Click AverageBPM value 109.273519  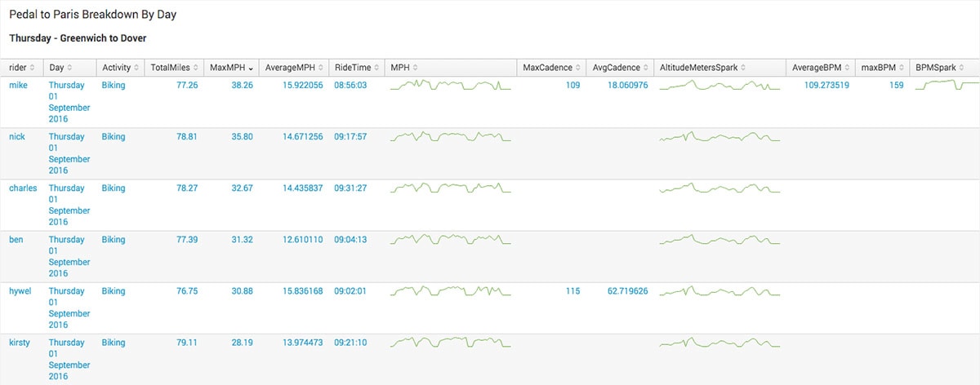click(x=827, y=85)
